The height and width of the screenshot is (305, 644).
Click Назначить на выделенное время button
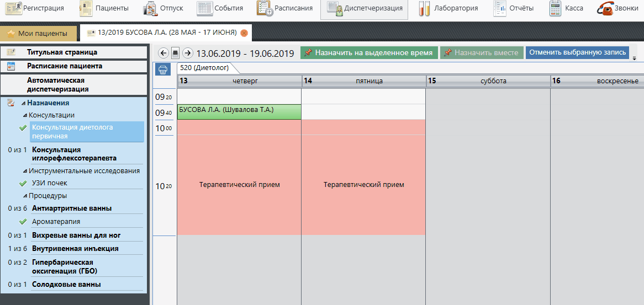(x=369, y=53)
